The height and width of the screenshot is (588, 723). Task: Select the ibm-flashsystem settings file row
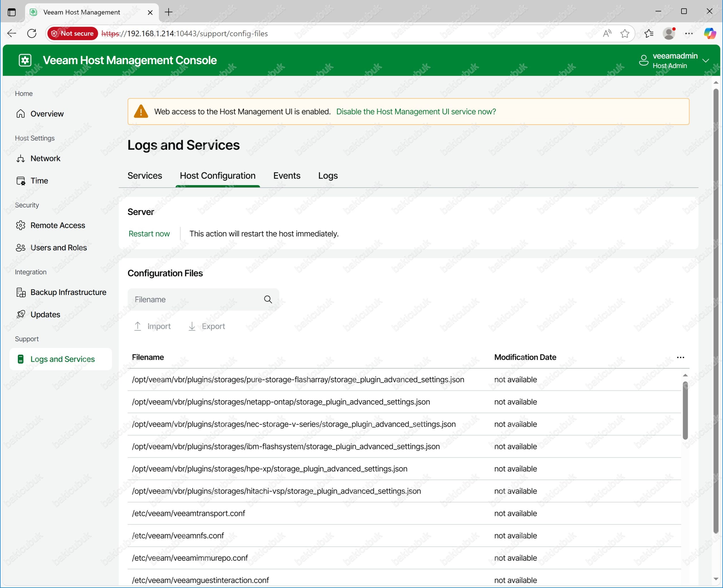click(x=404, y=446)
